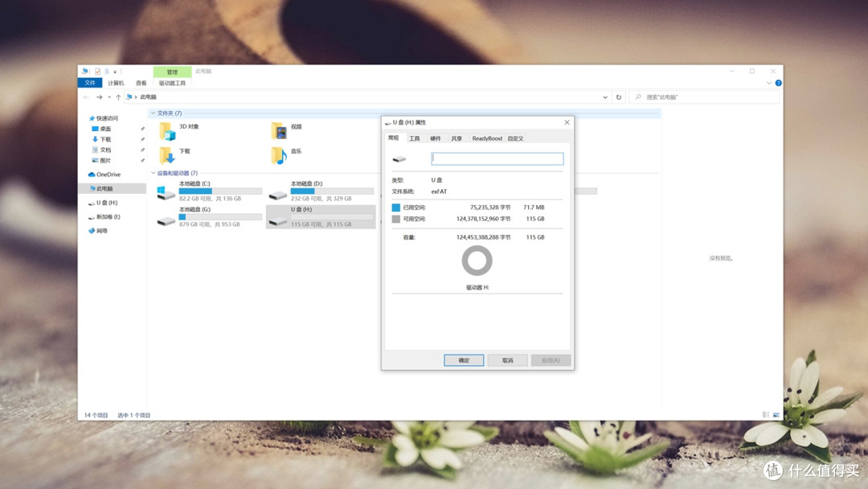Collapse the 设备和驱动器 (7) group

[154, 173]
